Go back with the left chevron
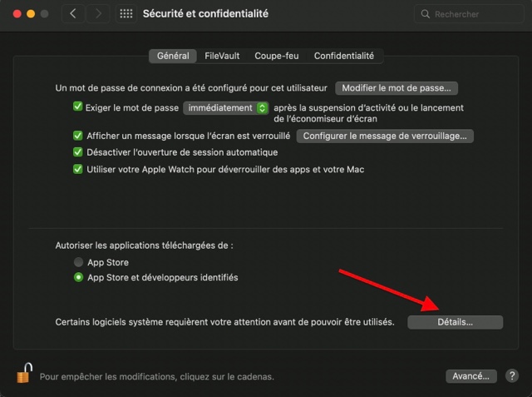The height and width of the screenshot is (397, 532). tap(73, 14)
